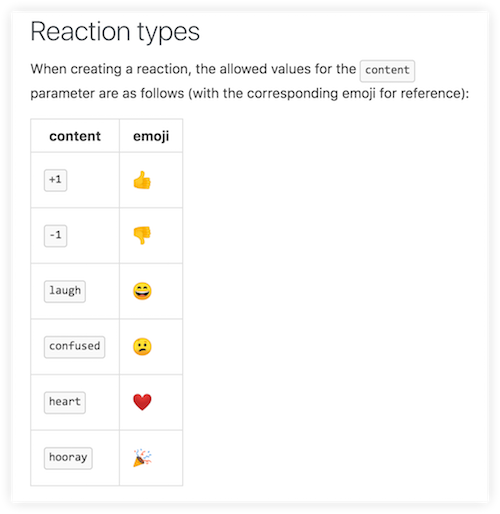Image resolution: width=500 pixels, height=514 pixels.
Task: Select the hooray code label
Action: pos(68,458)
